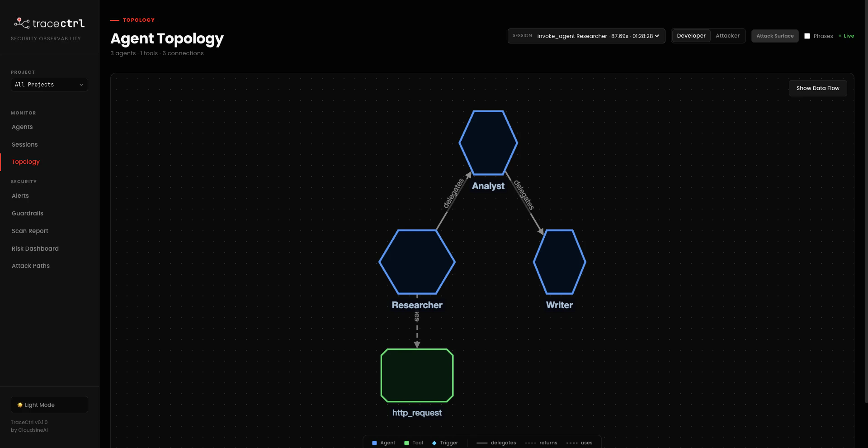Click the delegates edge label from Researcher
The image size is (868, 448).
pyautogui.click(x=453, y=193)
